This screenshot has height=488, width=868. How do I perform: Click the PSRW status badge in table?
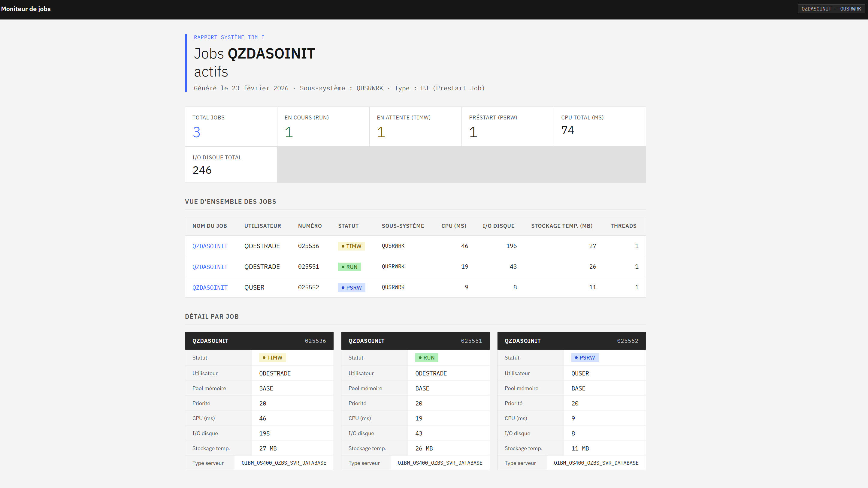[x=352, y=288]
